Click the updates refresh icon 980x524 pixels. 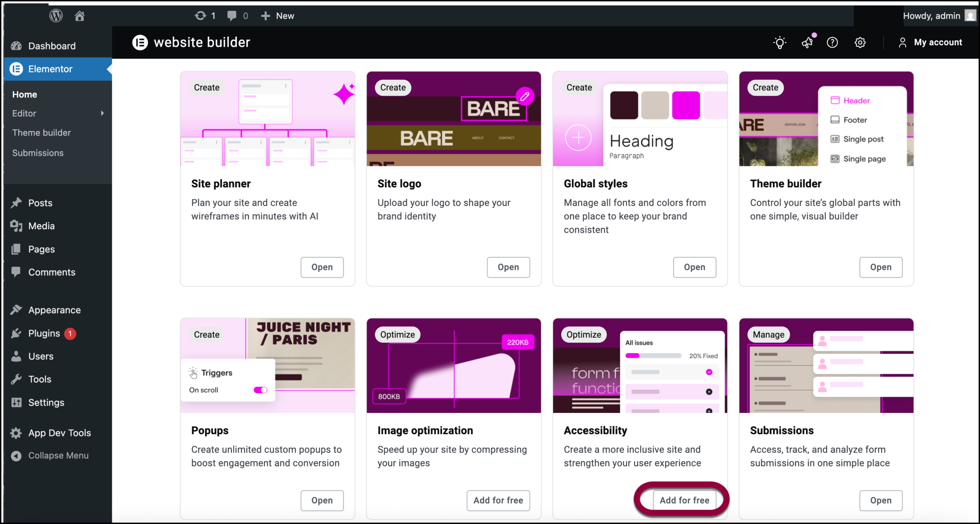click(200, 16)
